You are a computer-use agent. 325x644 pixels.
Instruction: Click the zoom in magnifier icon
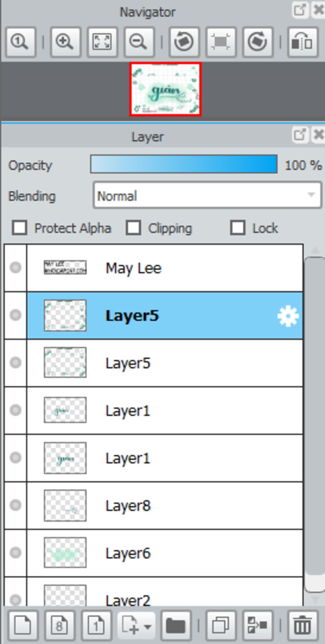pyautogui.click(x=65, y=42)
